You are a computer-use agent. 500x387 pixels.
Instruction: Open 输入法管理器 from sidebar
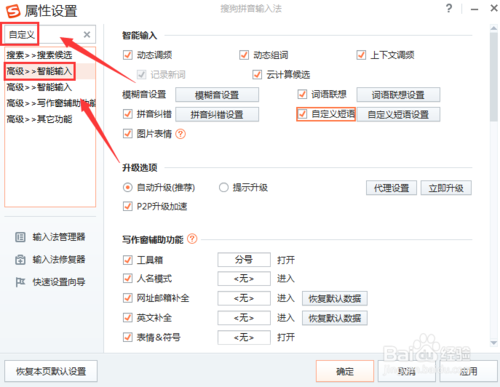(50, 237)
